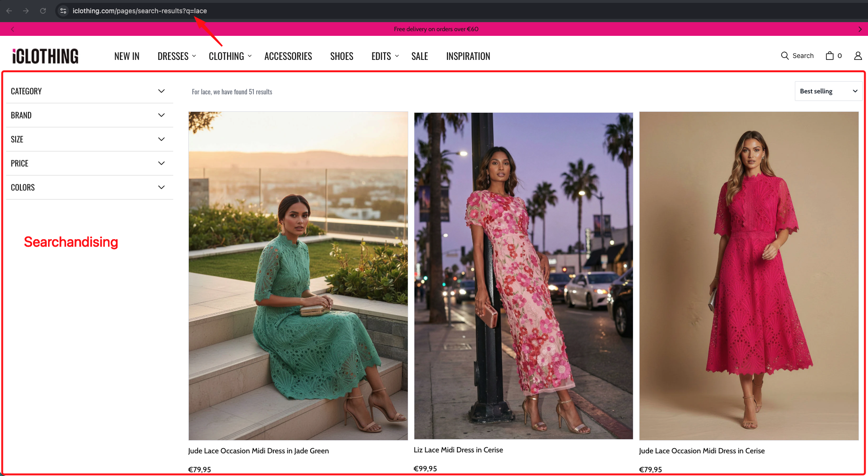Expand the PRICE filter to adjust range
Image resolution: width=868 pixels, height=476 pixels.
[x=89, y=163]
